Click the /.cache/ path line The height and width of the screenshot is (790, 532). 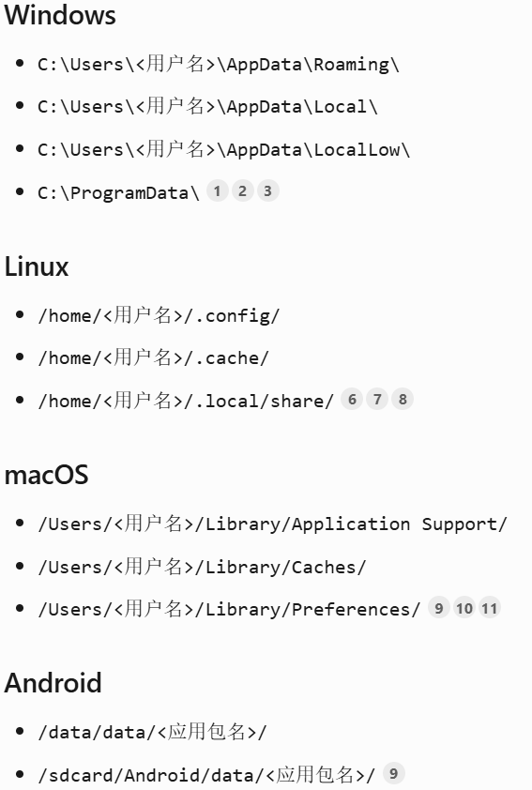click(x=153, y=358)
